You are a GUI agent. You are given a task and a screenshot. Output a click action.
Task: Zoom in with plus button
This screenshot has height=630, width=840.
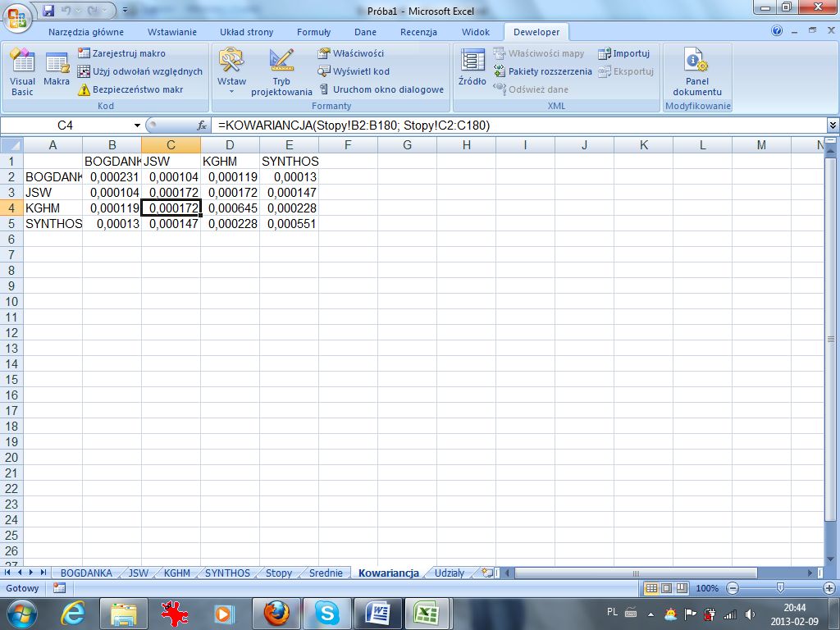pyautogui.click(x=829, y=588)
